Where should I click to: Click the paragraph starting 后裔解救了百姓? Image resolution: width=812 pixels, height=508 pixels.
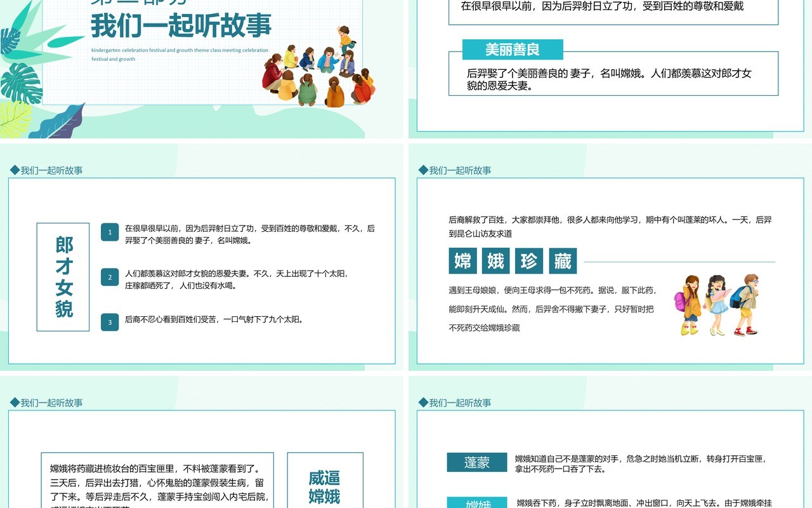pyautogui.click(x=610, y=227)
